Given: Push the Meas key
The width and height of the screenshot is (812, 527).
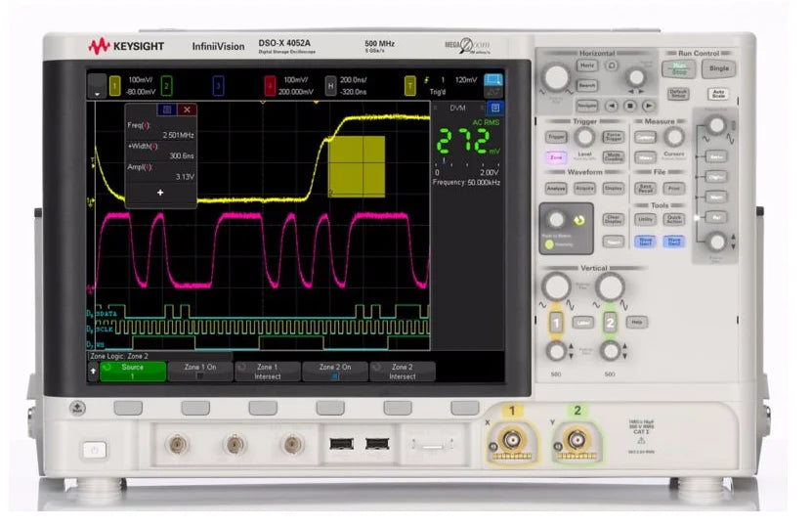Looking at the screenshot, I should [x=645, y=157].
